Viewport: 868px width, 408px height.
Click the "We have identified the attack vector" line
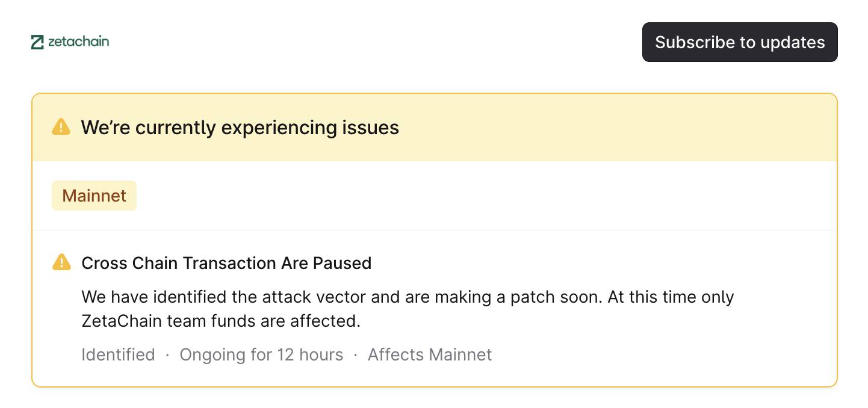tap(407, 297)
